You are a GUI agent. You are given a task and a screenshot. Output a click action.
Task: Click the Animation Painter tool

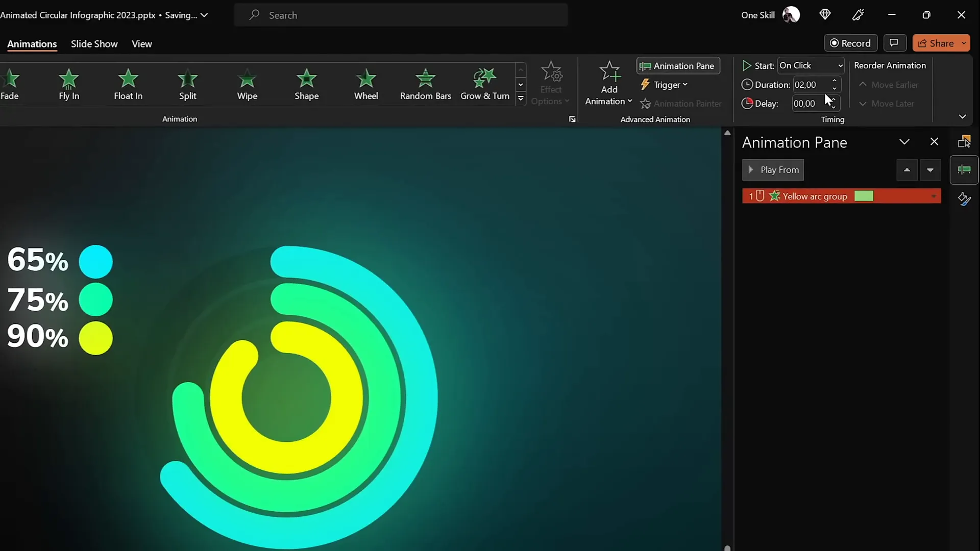[x=681, y=104]
